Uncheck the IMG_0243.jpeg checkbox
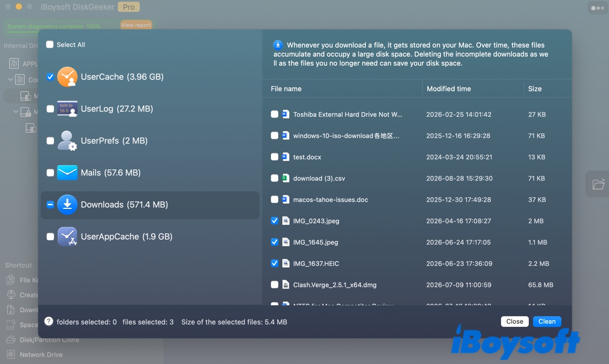 [275, 221]
